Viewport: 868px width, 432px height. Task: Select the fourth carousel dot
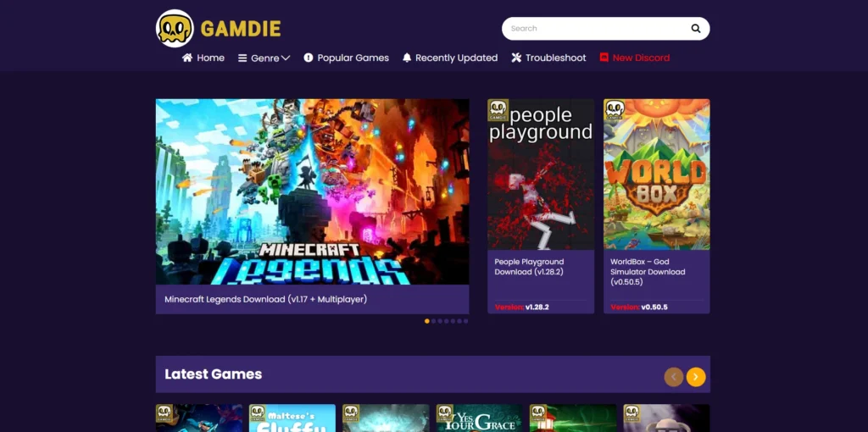point(446,321)
